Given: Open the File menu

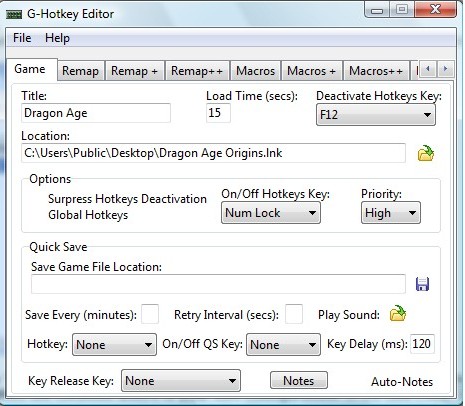Looking at the screenshot, I should click(22, 38).
